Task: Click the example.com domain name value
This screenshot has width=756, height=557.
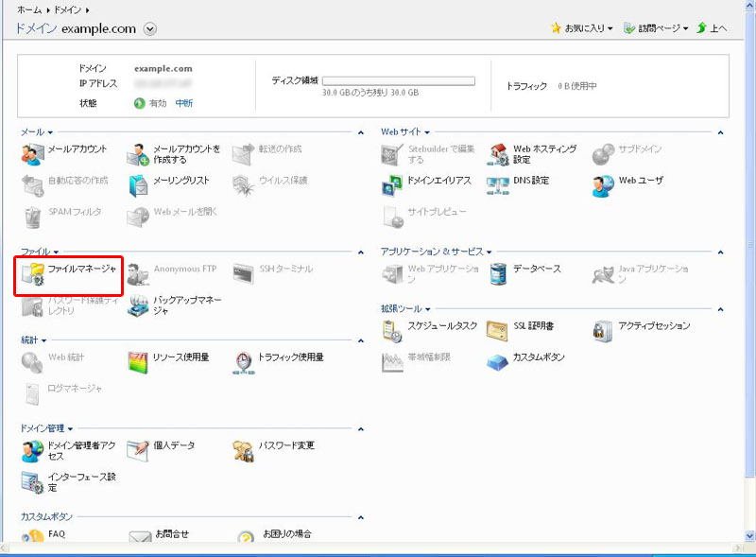Action: [163, 68]
